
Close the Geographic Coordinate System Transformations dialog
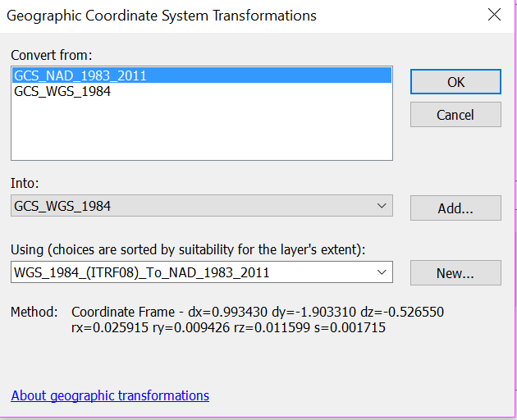(494, 15)
